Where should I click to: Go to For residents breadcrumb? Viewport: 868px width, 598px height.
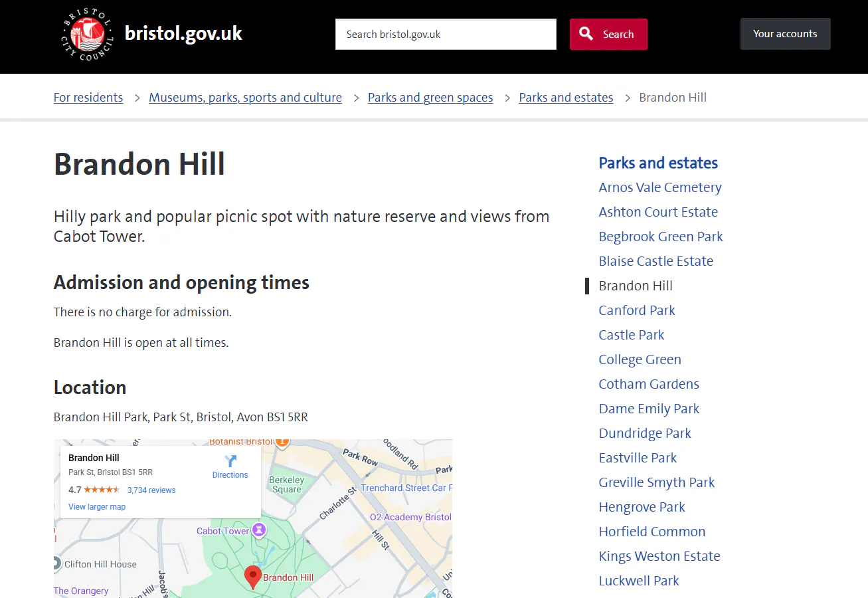(x=88, y=98)
